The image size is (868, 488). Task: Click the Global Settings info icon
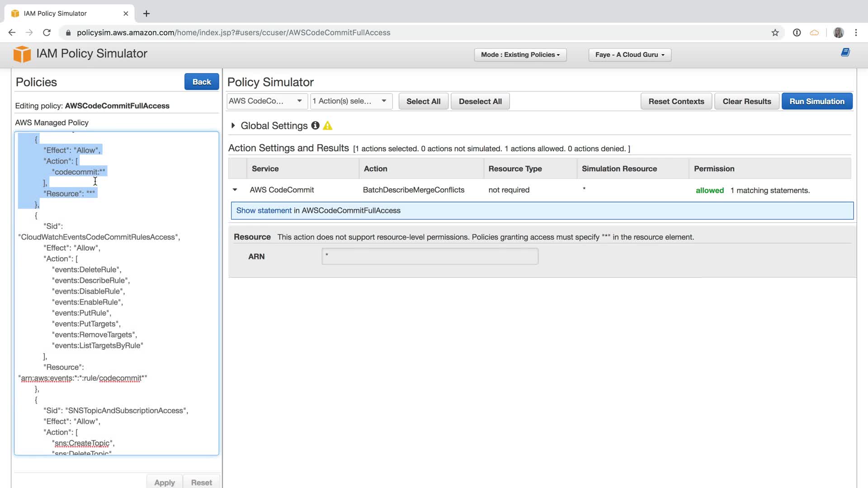[315, 126]
